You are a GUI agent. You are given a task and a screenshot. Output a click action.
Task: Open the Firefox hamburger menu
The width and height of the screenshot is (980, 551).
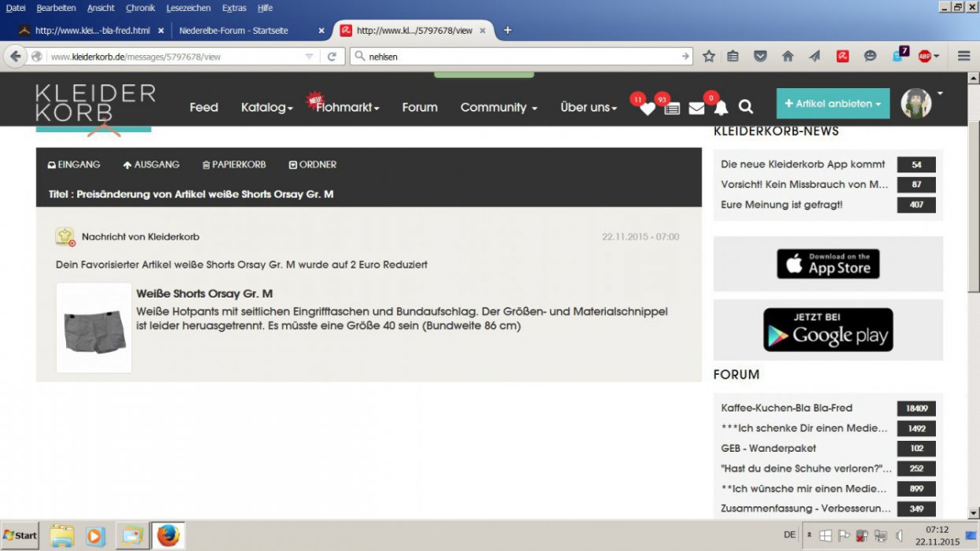[963, 56]
